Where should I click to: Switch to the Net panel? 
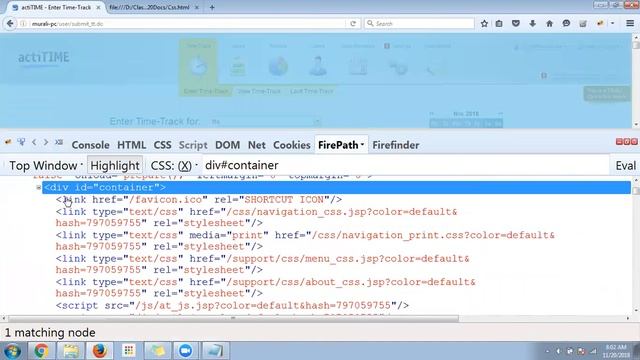click(x=257, y=145)
